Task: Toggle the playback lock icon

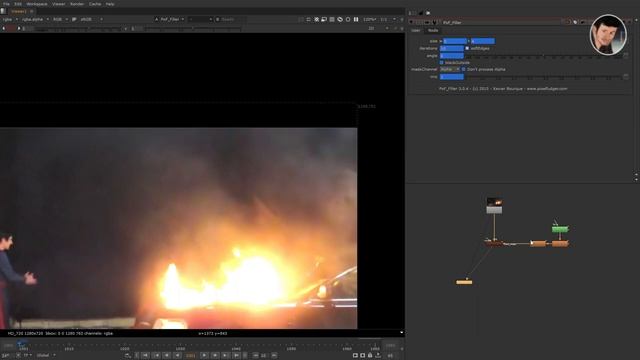Action: click(x=370, y=356)
